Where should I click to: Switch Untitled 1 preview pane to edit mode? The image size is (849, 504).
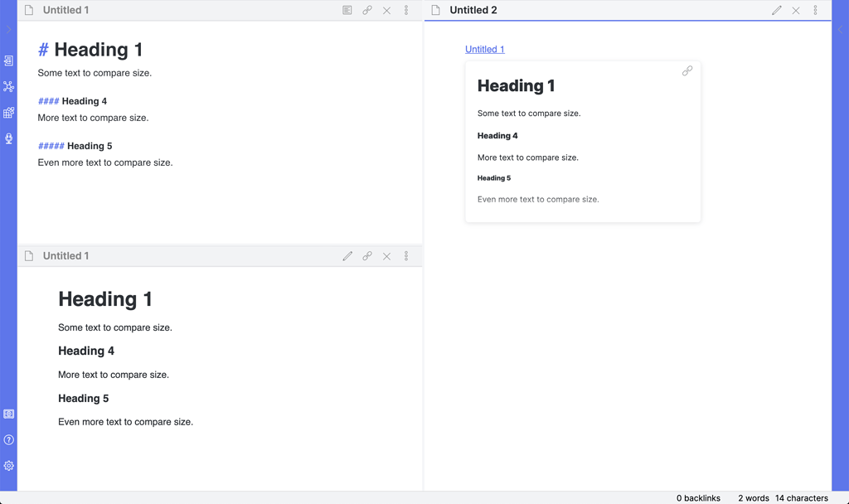point(347,256)
